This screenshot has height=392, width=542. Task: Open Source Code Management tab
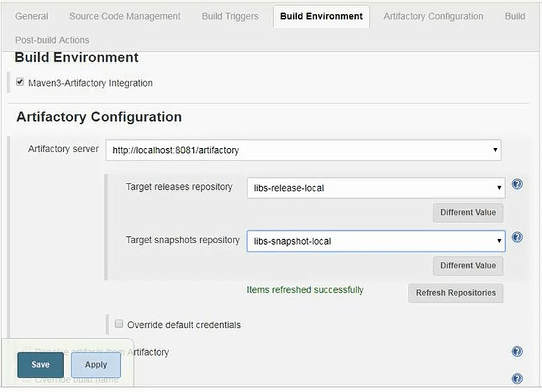[125, 16]
